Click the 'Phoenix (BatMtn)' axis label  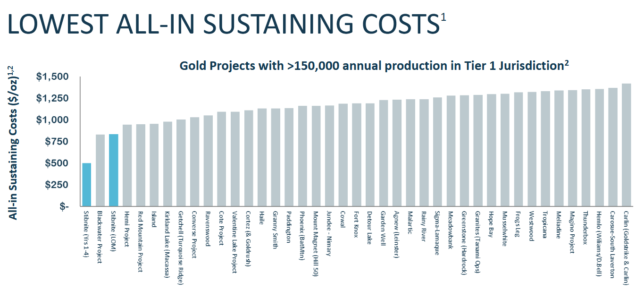302,235
